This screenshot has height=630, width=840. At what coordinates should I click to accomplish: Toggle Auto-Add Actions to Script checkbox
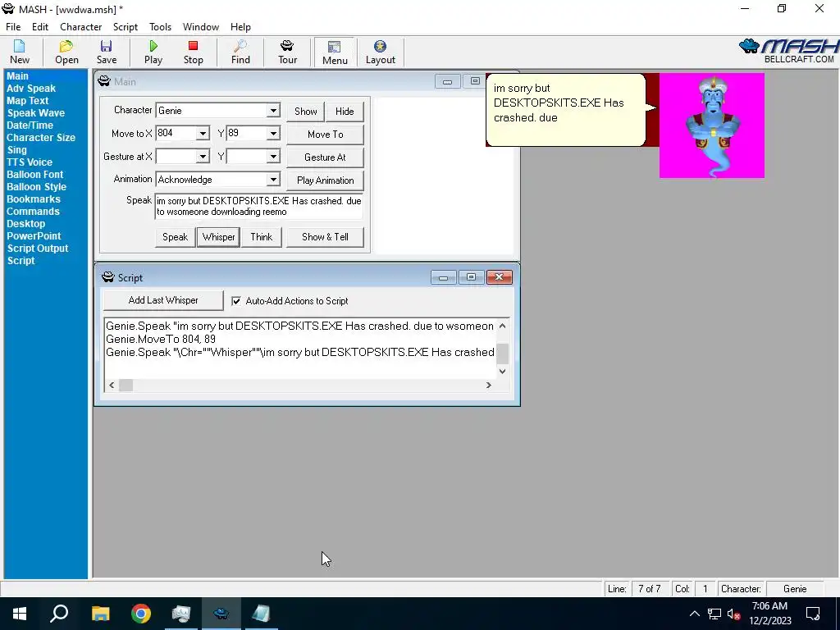point(236,301)
